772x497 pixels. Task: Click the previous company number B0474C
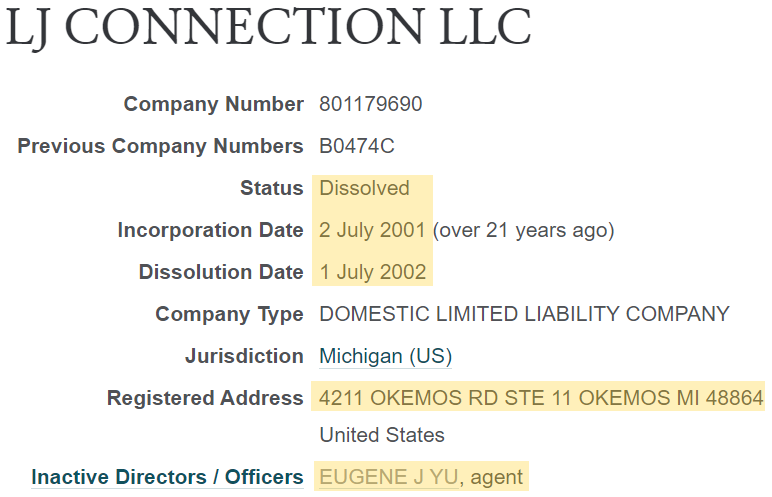pyautogui.click(x=357, y=146)
